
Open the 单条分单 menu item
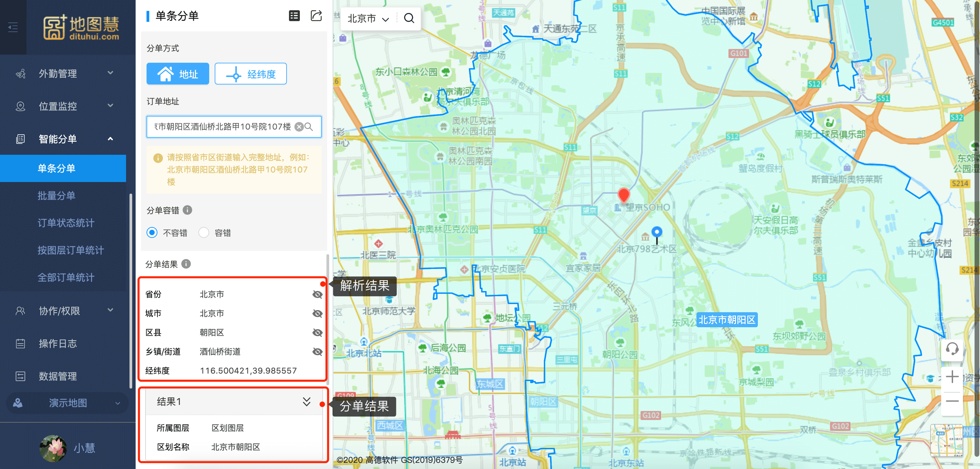[63, 168]
